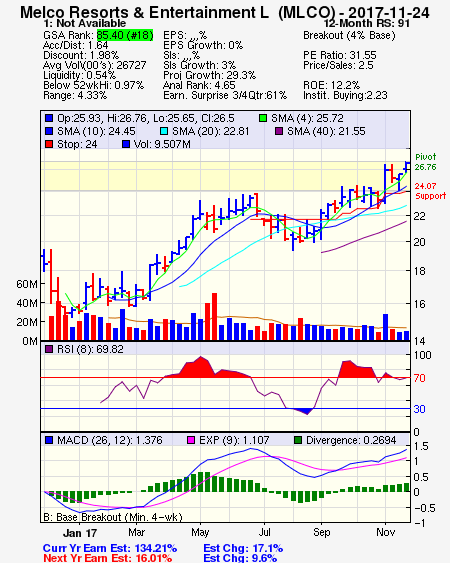The image size is (450, 563).
Task: Click the '1: Not Available' text
Action: pyautogui.click(x=85, y=23)
